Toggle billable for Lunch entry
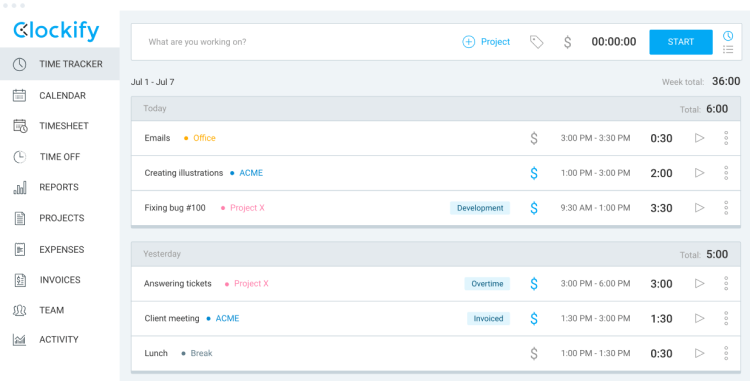The height and width of the screenshot is (381, 750). pyautogui.click(x=534, y=353)
